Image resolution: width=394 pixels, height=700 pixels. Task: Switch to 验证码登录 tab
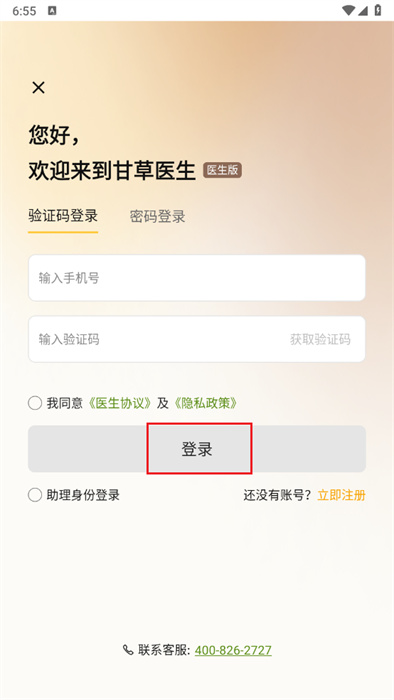pos(63,216)
